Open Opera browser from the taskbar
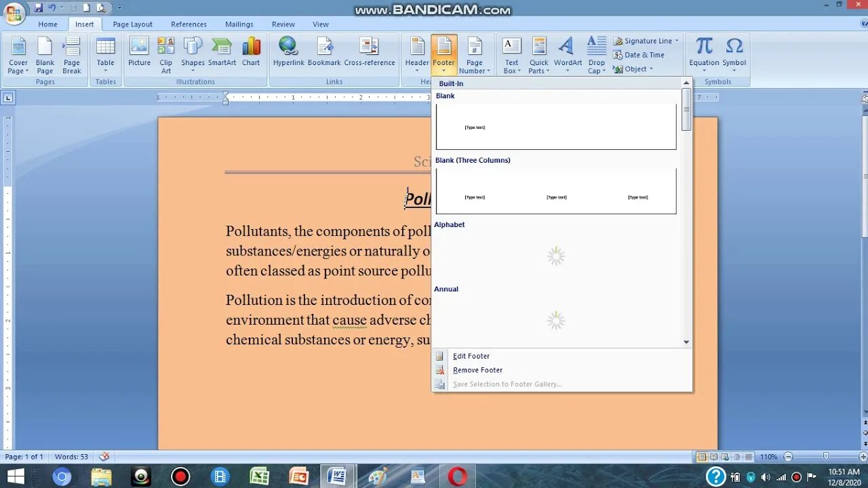Viewport: 868px width, 488px height. (457, 476)
